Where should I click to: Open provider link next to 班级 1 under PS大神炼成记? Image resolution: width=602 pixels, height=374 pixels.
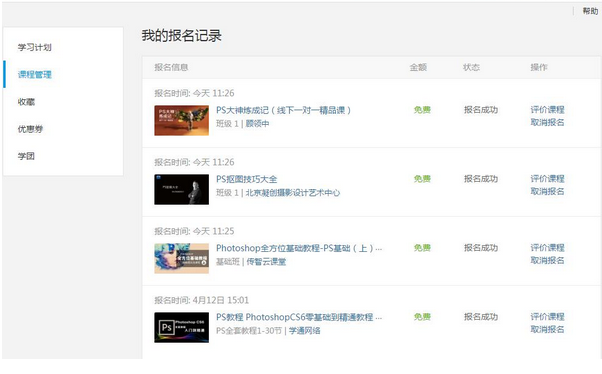[x=257, y=124]
